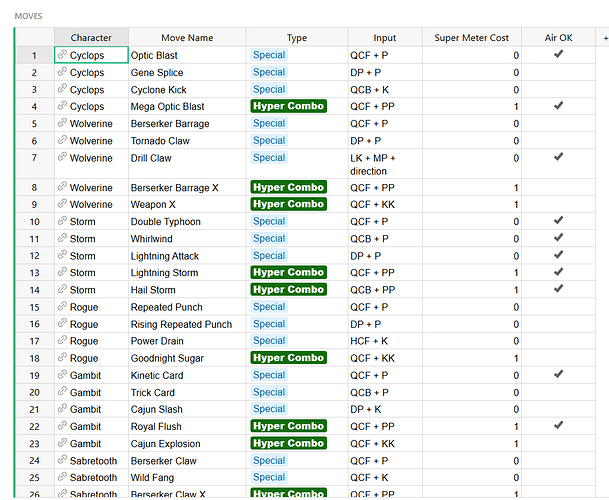609x500 pixels.
Task: Click link icon in Whirlwind row
Action: (x=62, y=238)
